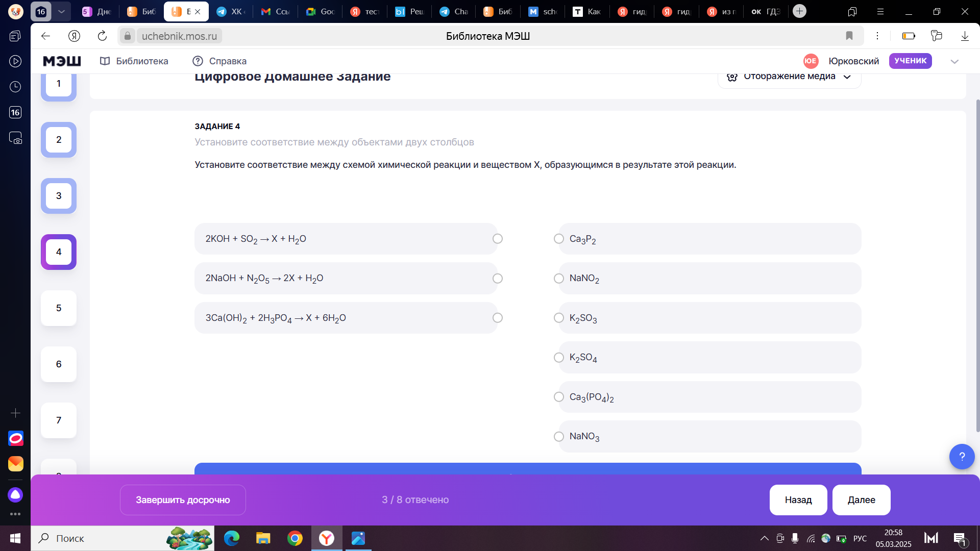
Task: Expand the user profile chevron
Action: [954, 61]
